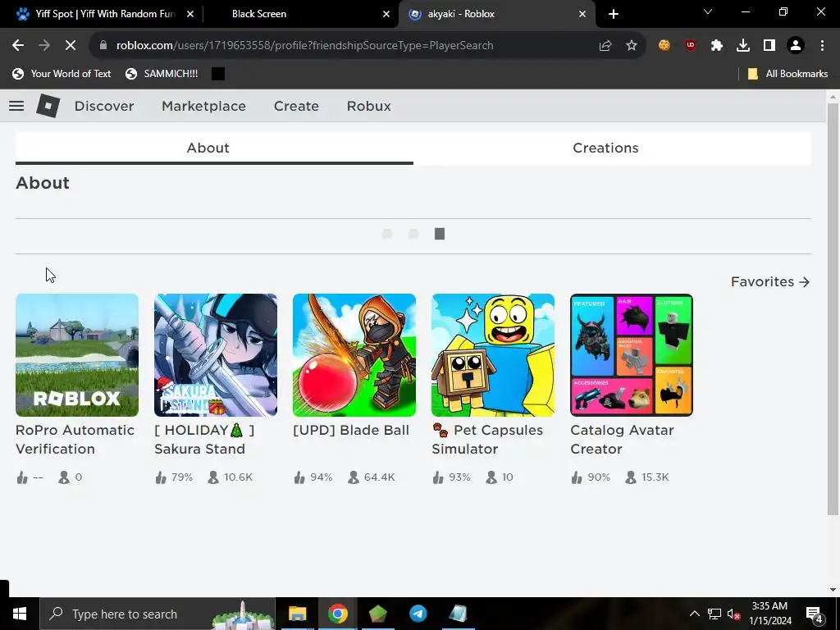Open [HOLIDAY] Sakura Stand game title

click(204, 440)
